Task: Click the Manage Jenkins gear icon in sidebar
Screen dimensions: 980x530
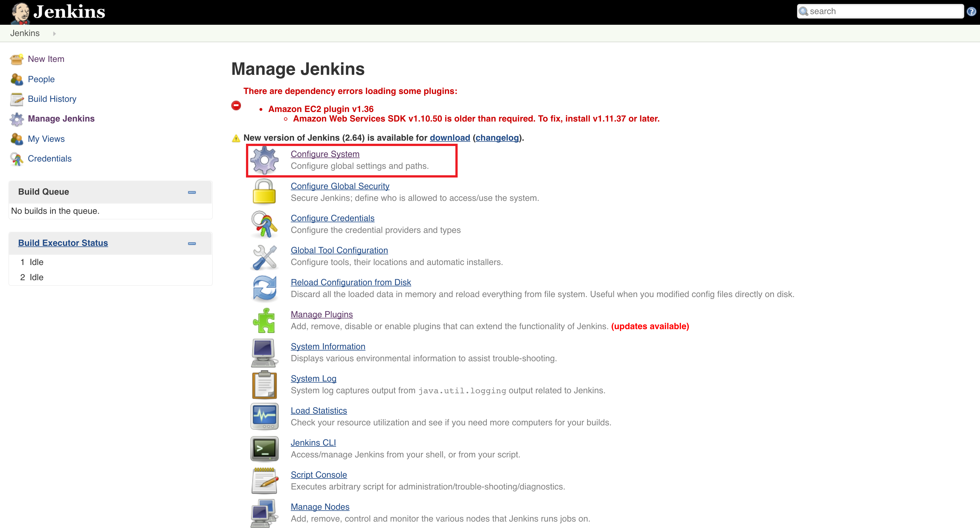Action: pyautogui.click(x=17, y=119)
